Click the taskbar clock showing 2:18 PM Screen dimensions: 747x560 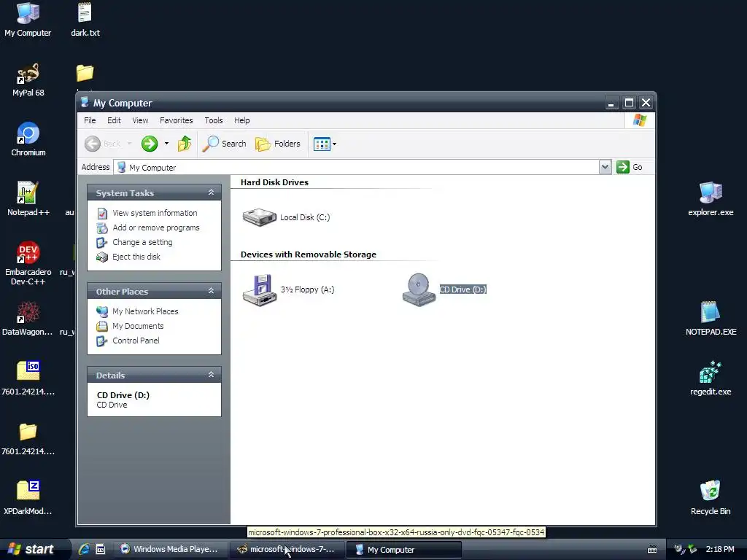coord(720,550)
